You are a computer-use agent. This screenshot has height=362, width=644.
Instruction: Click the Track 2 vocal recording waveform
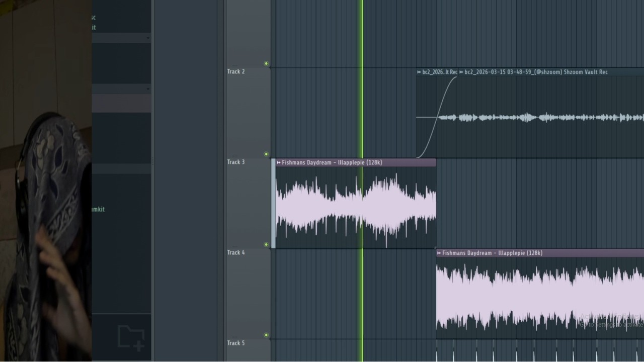pos(541,118)
